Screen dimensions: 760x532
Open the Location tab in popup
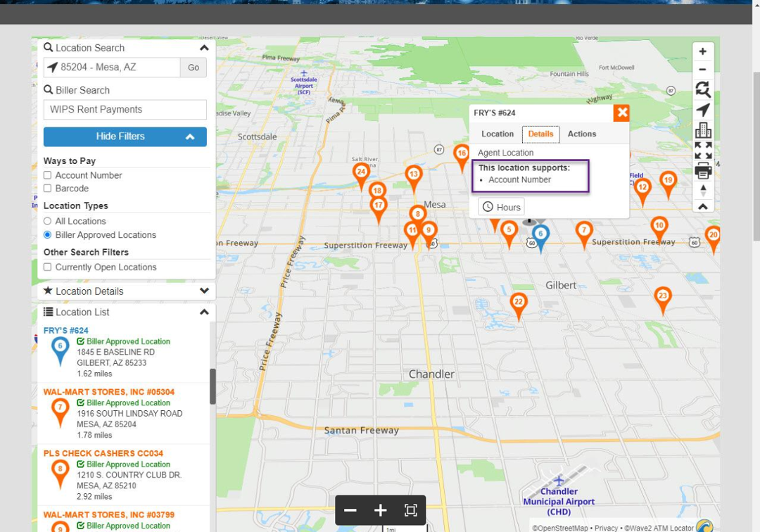(x=498, y=134)
